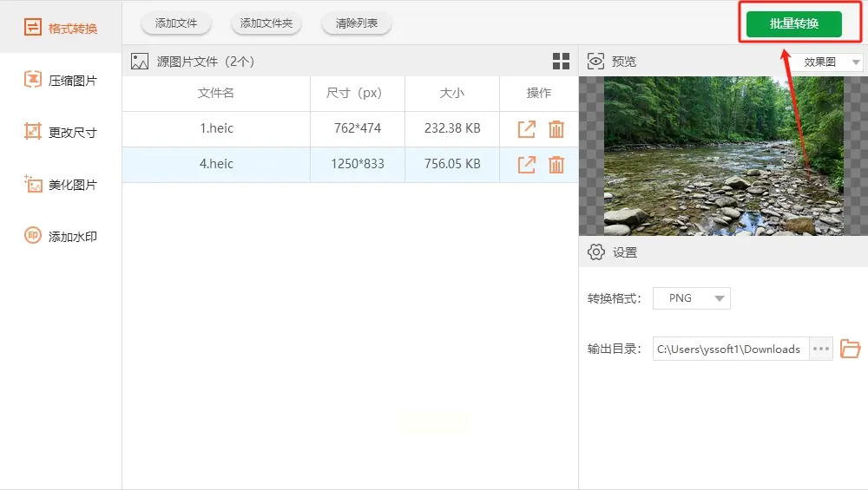
Task: Open the 压缩图片 compress tool
Action: coord(61,80)
